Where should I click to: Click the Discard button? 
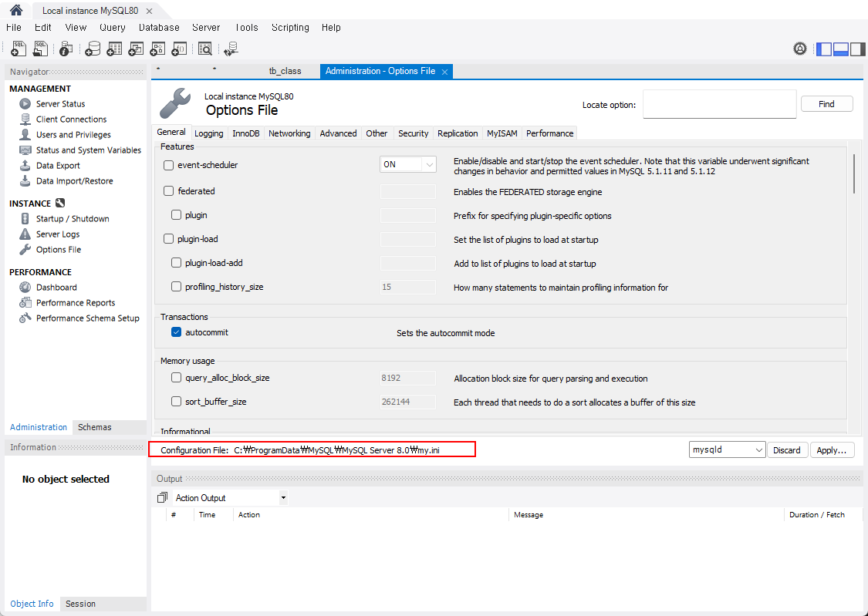coord(787,450)
